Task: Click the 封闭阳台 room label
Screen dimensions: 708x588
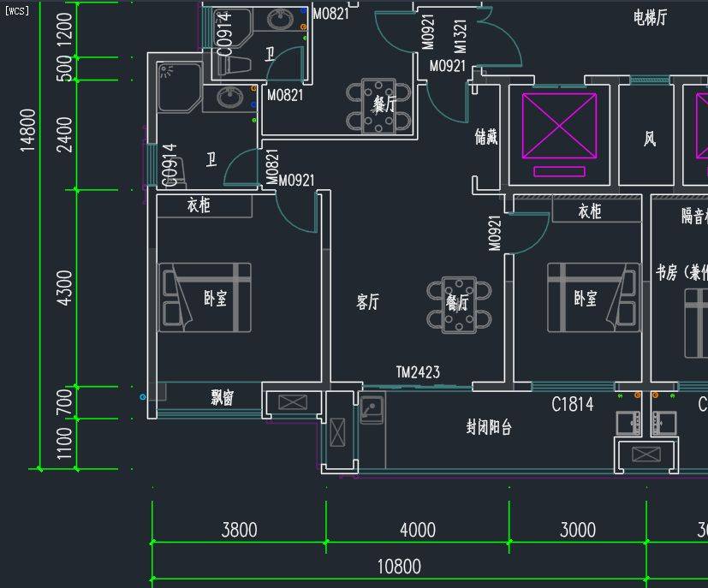Action: coord(489,428)
